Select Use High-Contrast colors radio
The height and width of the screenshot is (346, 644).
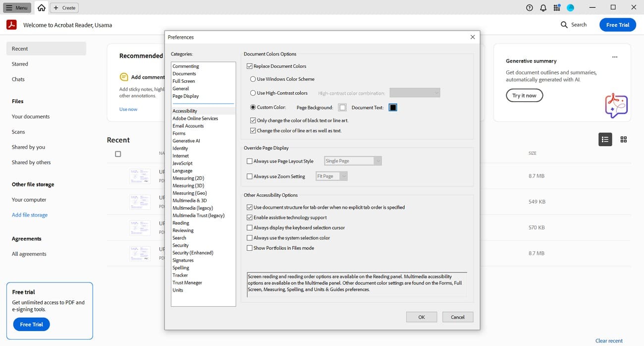253,93
